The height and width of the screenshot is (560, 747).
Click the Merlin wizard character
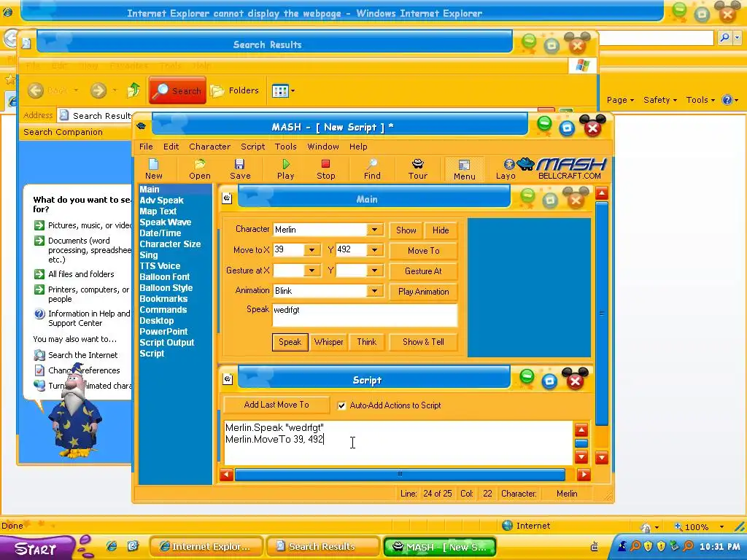(x=75, y=412)
